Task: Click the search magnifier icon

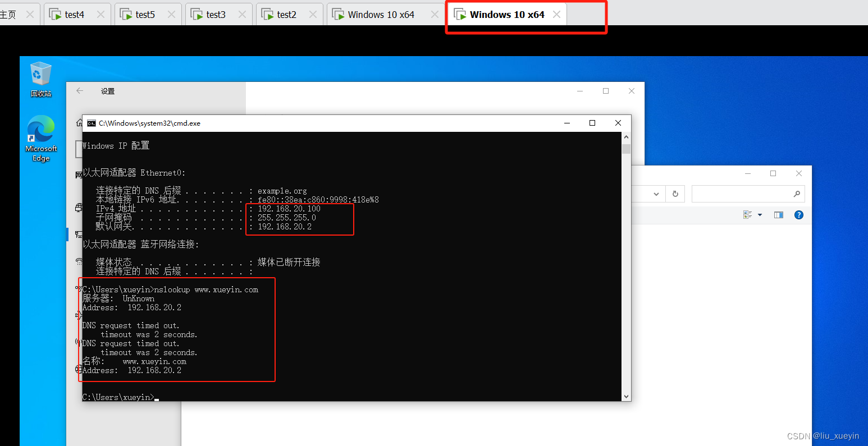Action: click(x=797, y=194)
